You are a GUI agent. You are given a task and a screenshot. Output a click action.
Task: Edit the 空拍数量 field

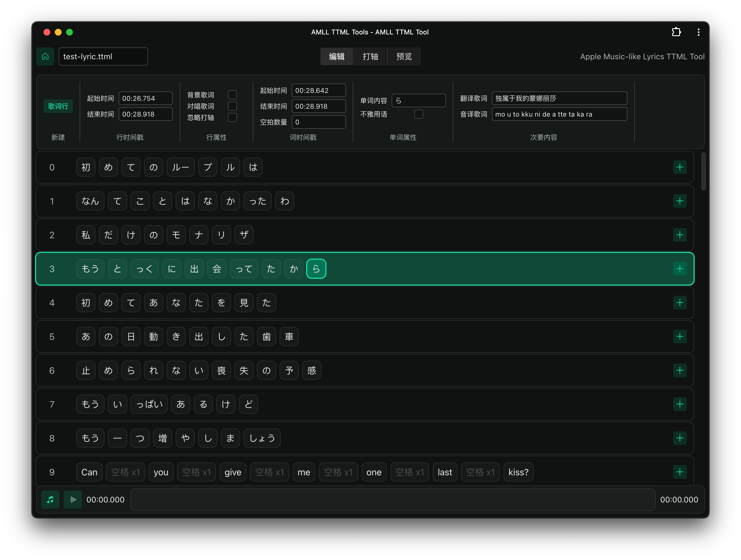pos(319,122)
